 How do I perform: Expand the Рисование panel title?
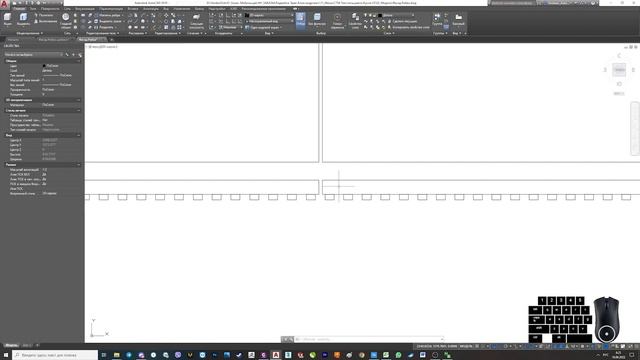click(x=137, y=33)
